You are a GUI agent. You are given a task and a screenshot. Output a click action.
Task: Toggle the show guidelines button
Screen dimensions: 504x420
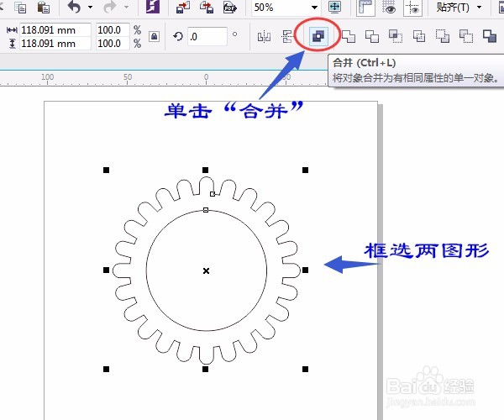click(412, 7)
